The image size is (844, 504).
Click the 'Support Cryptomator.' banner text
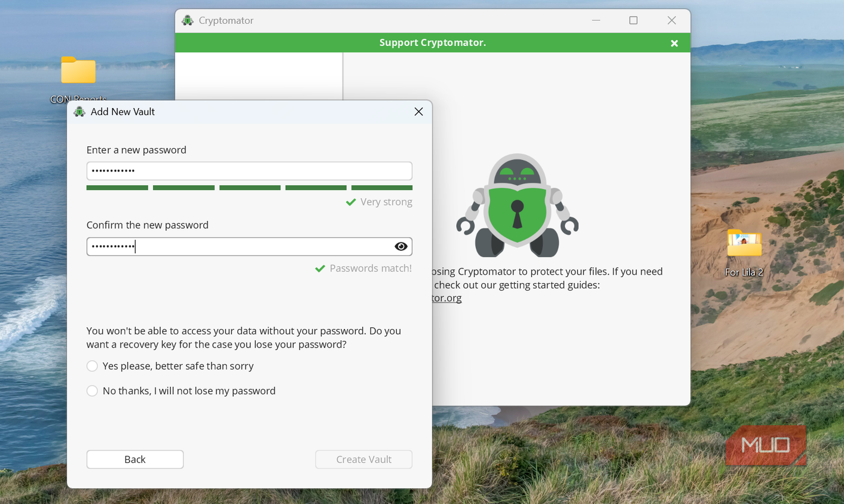coord(433,42)
